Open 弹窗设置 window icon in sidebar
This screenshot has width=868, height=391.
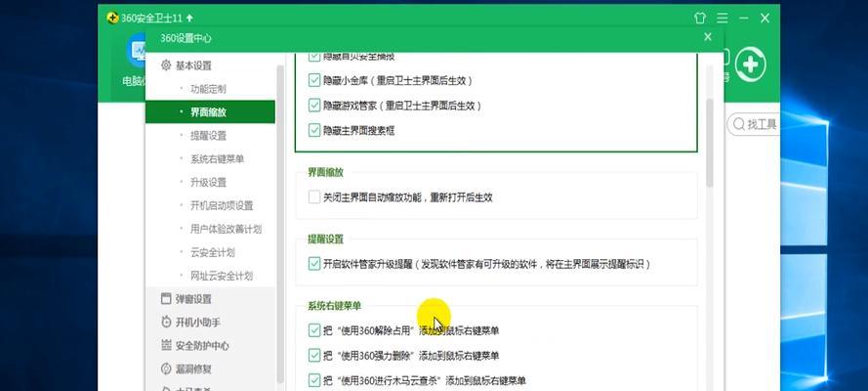coord(166,299)
